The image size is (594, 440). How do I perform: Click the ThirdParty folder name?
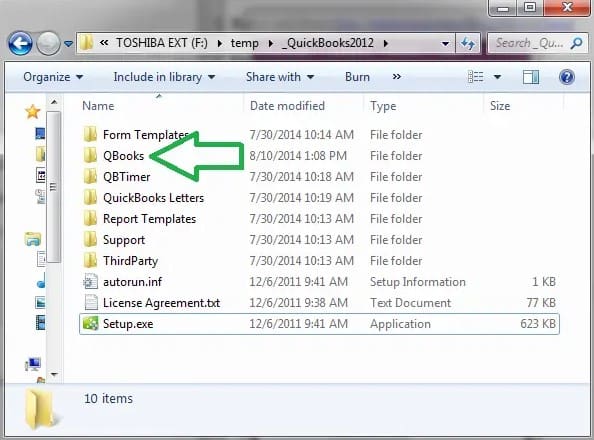[130, 261]
